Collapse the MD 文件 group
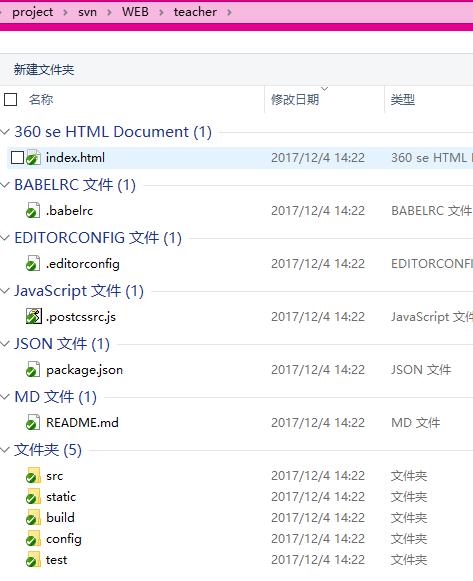The image size is (473, 581). (x=5, y=397)
